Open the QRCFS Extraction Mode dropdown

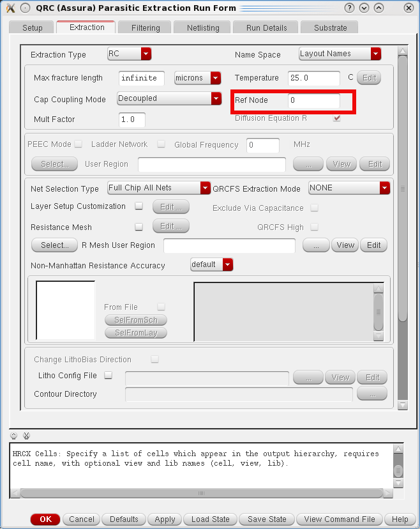coord(349,188)
